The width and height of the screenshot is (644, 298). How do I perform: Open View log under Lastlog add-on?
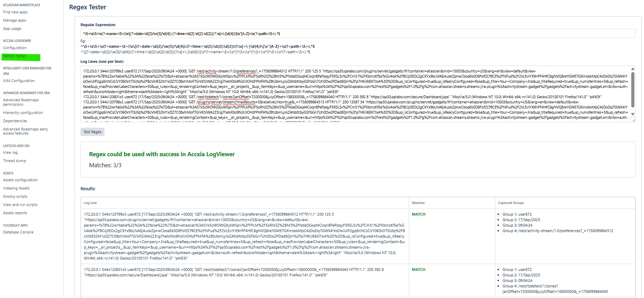pyautogui.click(x=10, y=152)
